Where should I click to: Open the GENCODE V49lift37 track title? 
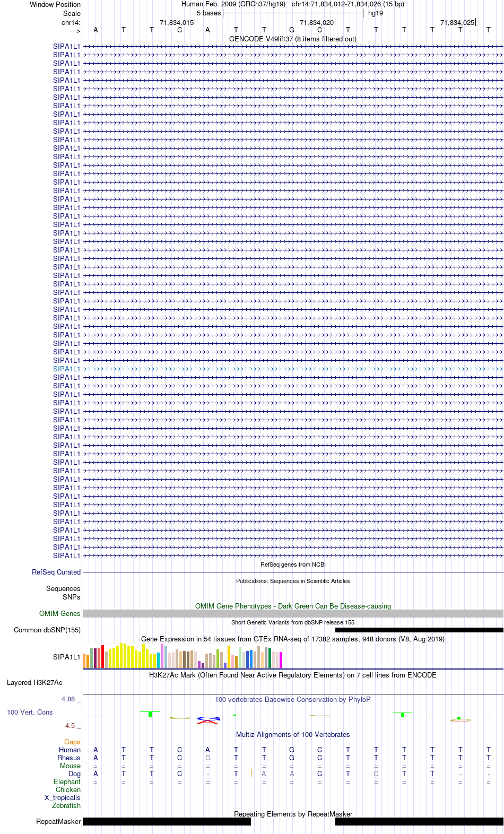[x=293, y=39]
